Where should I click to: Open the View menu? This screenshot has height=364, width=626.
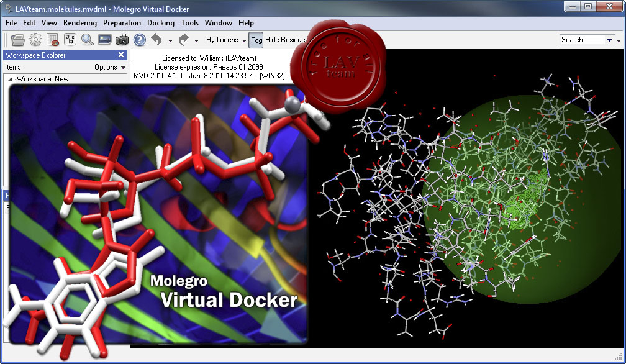49,23
